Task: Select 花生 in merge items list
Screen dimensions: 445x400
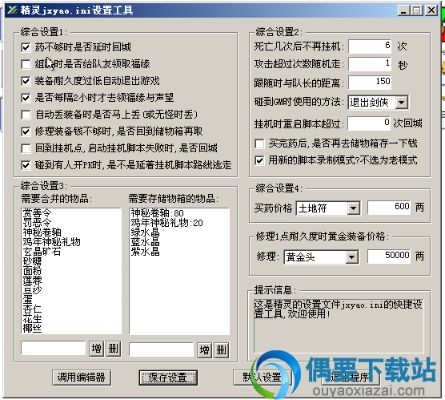Action: click(x=32, y=319)
